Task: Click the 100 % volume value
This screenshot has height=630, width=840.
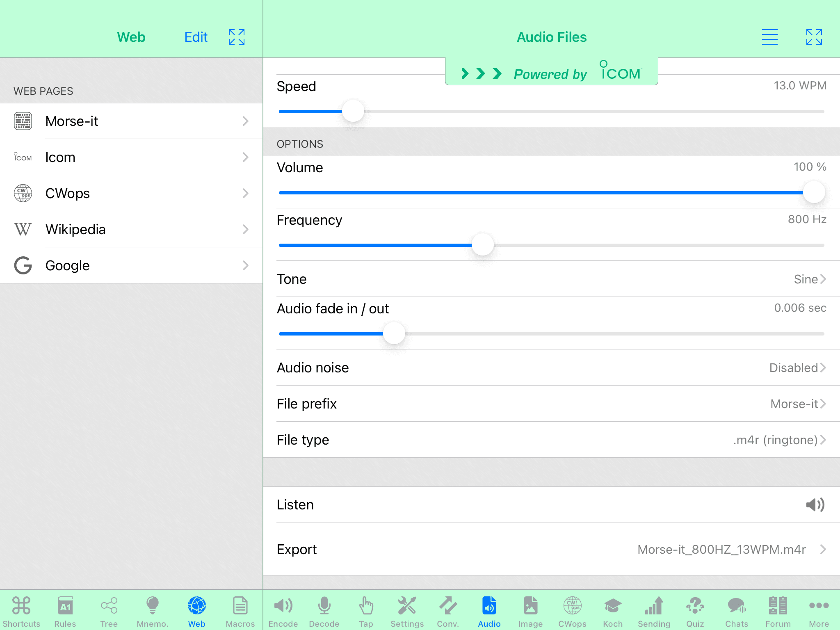Action: [x=810, y=167]
